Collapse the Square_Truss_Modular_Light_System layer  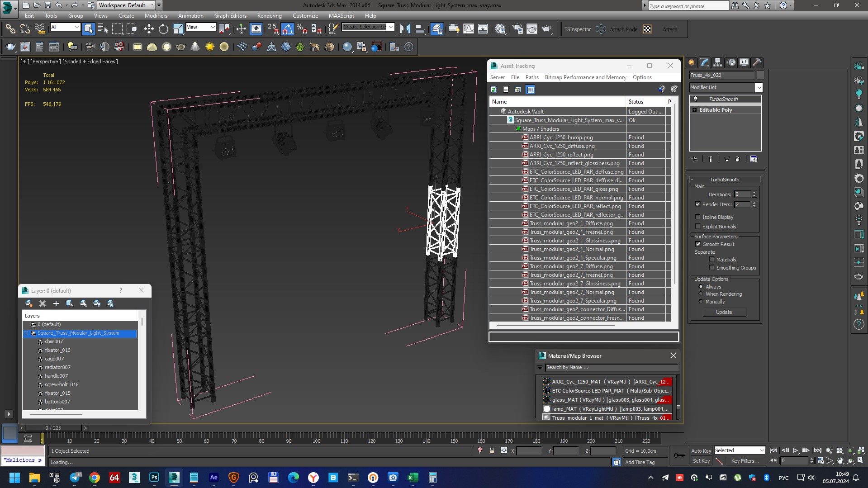click(x=26, y=333)
